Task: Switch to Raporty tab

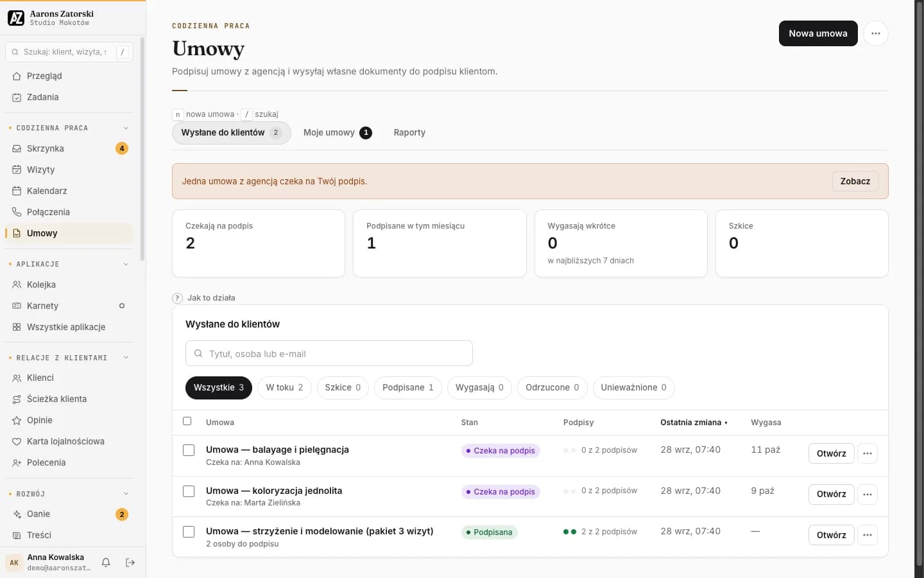Action: point(409,132)
